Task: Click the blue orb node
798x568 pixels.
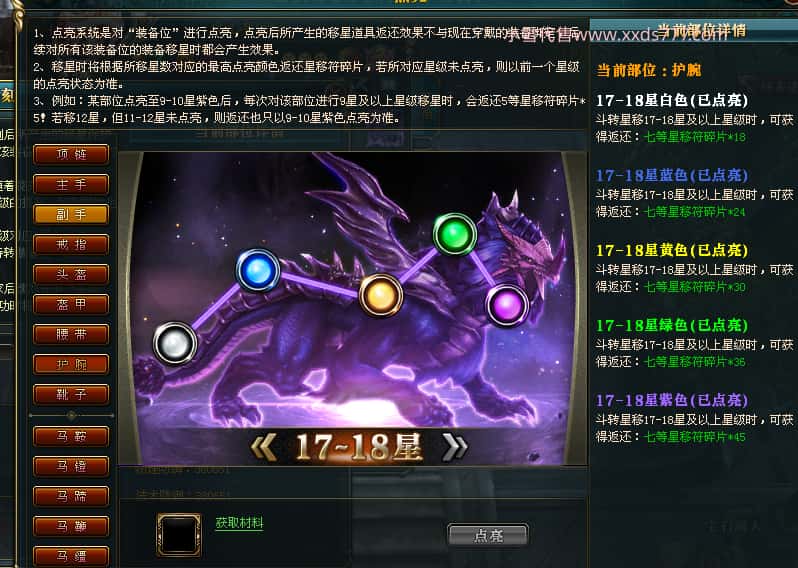Action: [258, 270]
